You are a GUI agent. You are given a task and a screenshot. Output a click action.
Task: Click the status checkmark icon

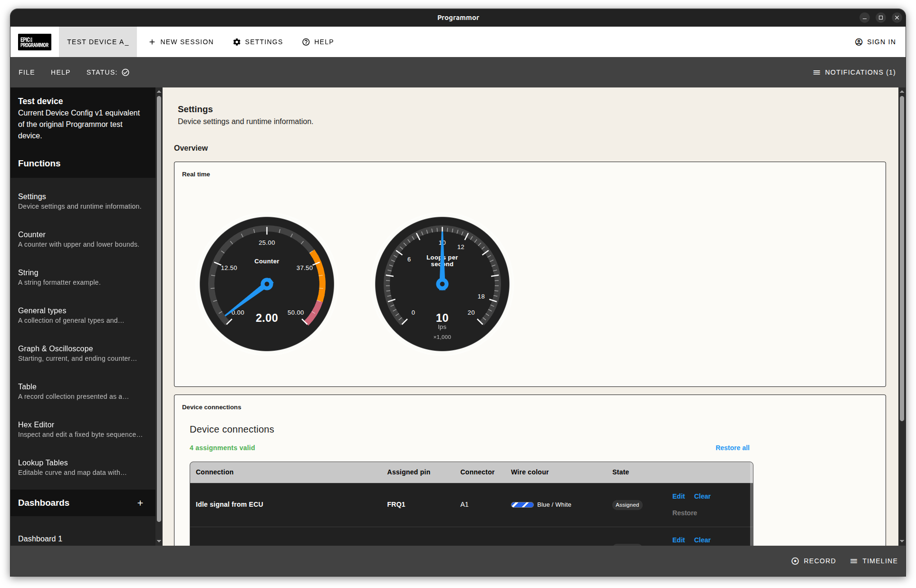[125, 72]
